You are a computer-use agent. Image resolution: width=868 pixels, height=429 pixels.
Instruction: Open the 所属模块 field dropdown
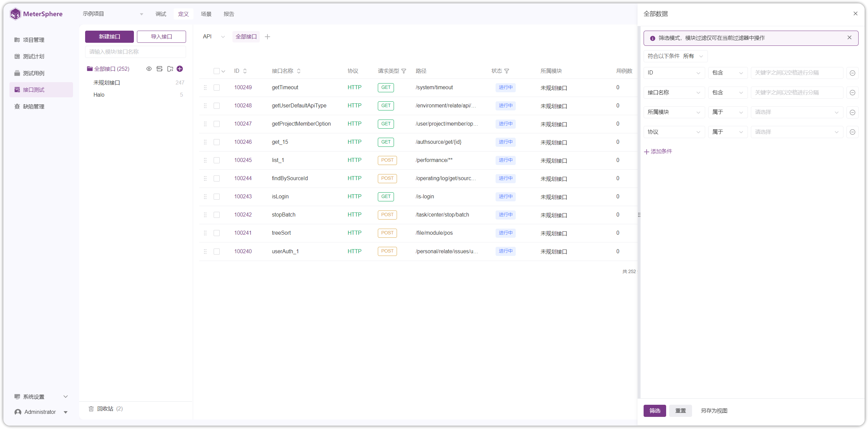click(x=674, y=112)
